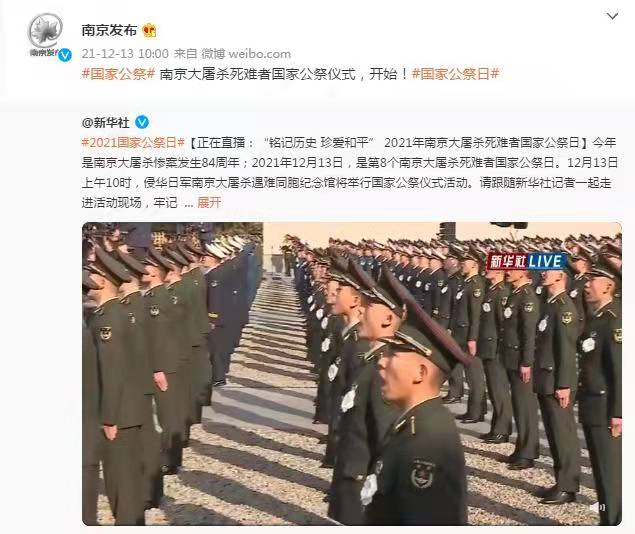Open the post timestamp 21-12-13 10:00

point(125,53)
